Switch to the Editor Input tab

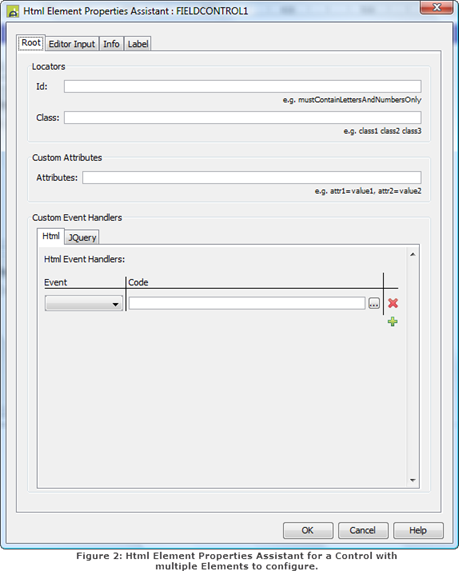(72, 44)
